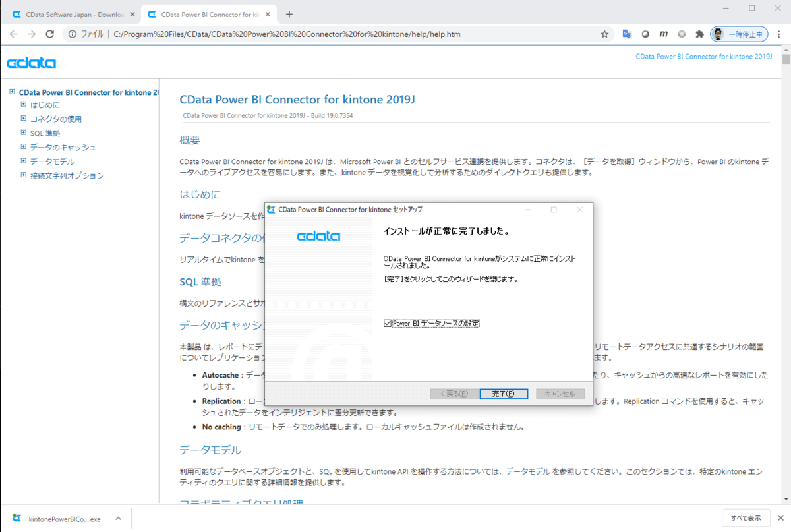The image size is (791, 532).
Task: Click the browser forward arrow
Action: pyautogui.click(x=32, y=34)
